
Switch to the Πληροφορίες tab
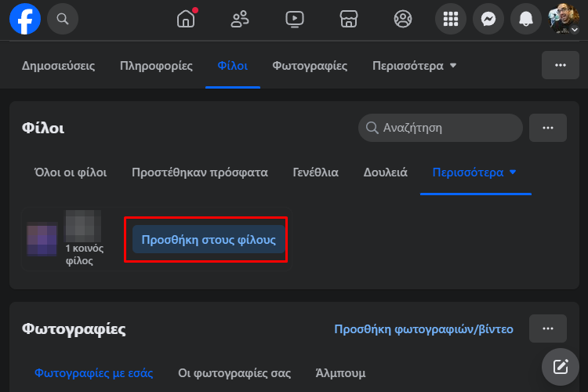[x=156, y=66]
